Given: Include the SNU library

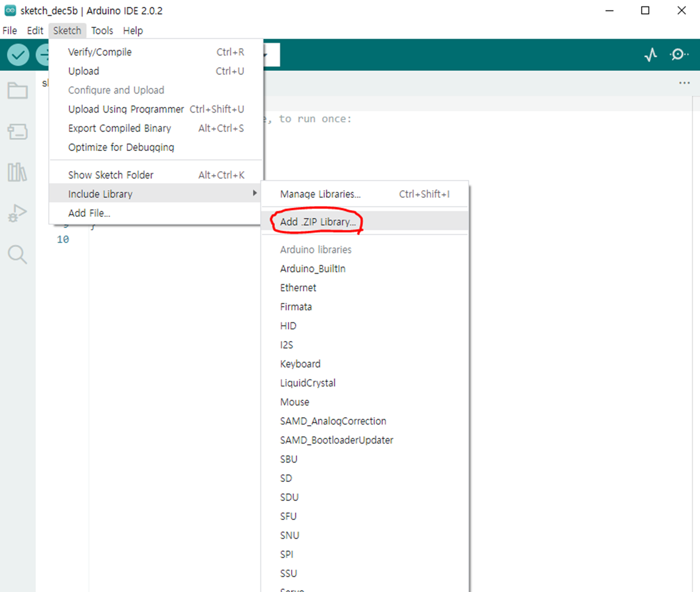Looking at the screenshot, I should (365, 535).
